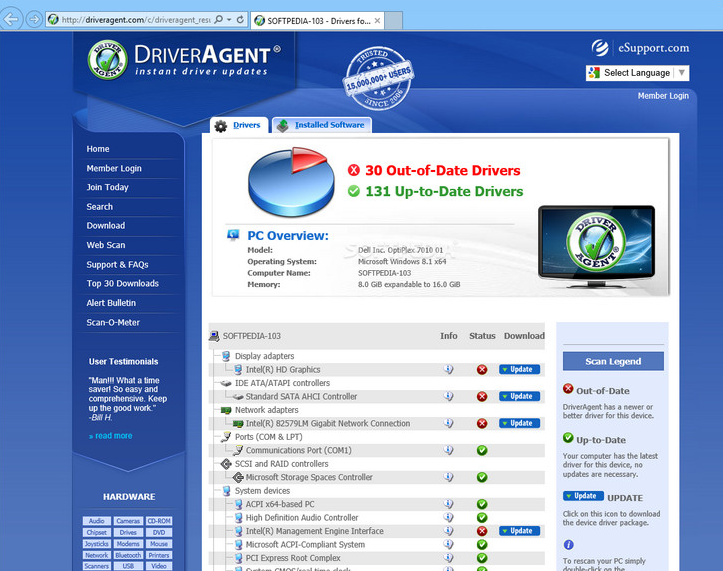Open Search in the sidebar menu
Viewport: 723px width, 571px height.
(100, 207)
